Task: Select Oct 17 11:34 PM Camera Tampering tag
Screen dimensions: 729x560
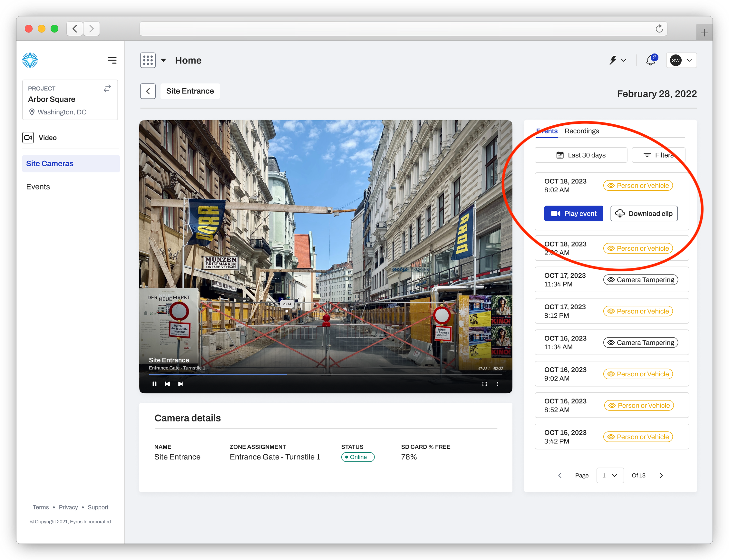Action: coord(640,280)
